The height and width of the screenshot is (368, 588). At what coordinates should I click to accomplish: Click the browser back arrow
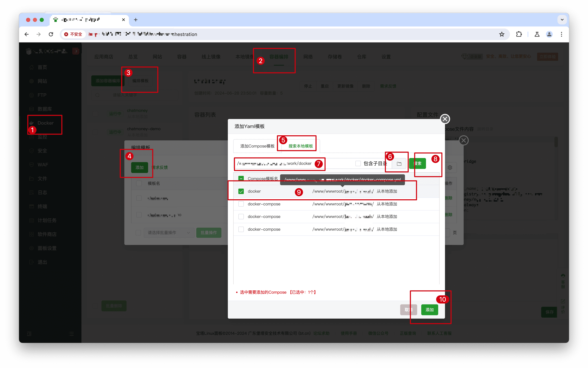(26, 34)
